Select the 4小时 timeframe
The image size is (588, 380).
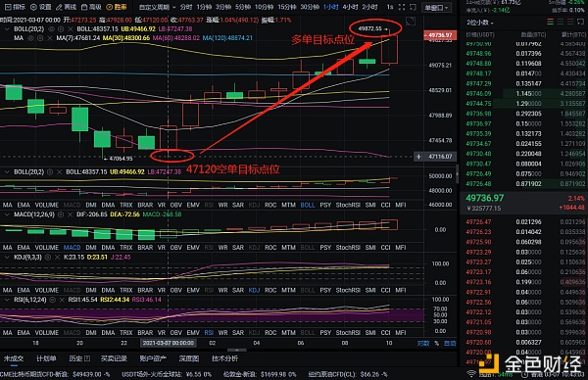click(x=350, y=7)
